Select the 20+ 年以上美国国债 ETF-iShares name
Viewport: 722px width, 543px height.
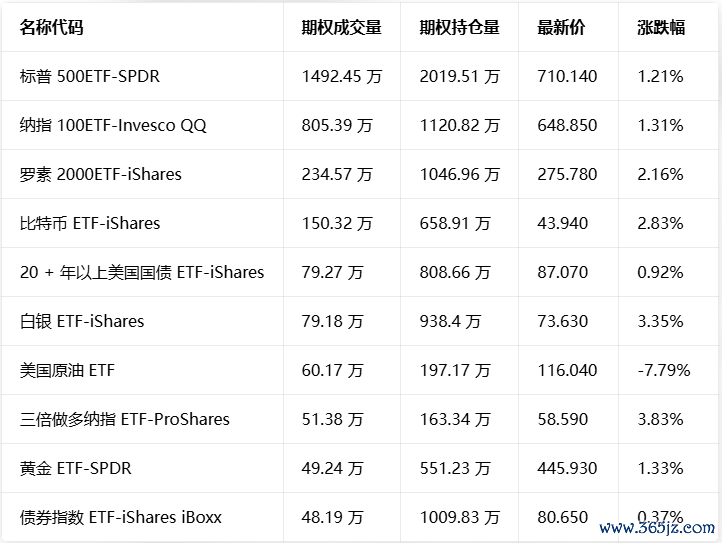142,272
